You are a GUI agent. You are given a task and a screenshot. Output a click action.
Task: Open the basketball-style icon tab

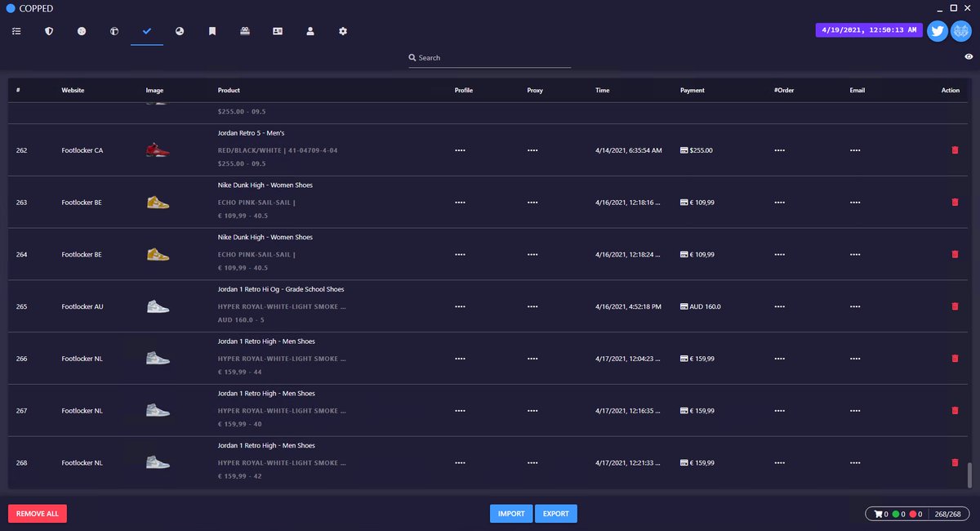point(114,31)
